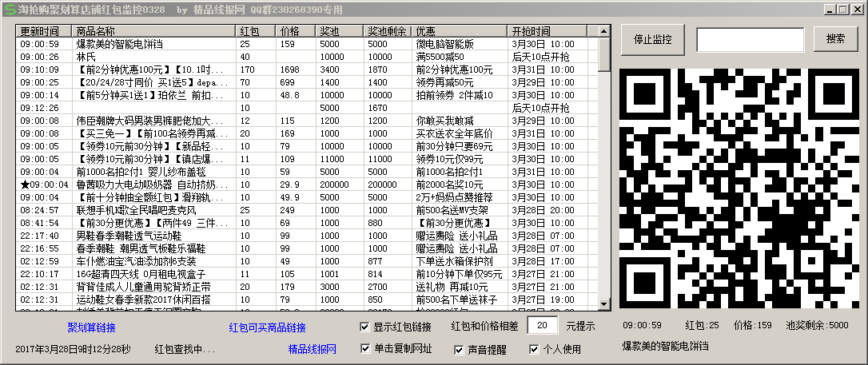This screenshot has width=868, height=365.
Task: Open the 精品线报网 link at the bottom
Action: coord(313,350)
